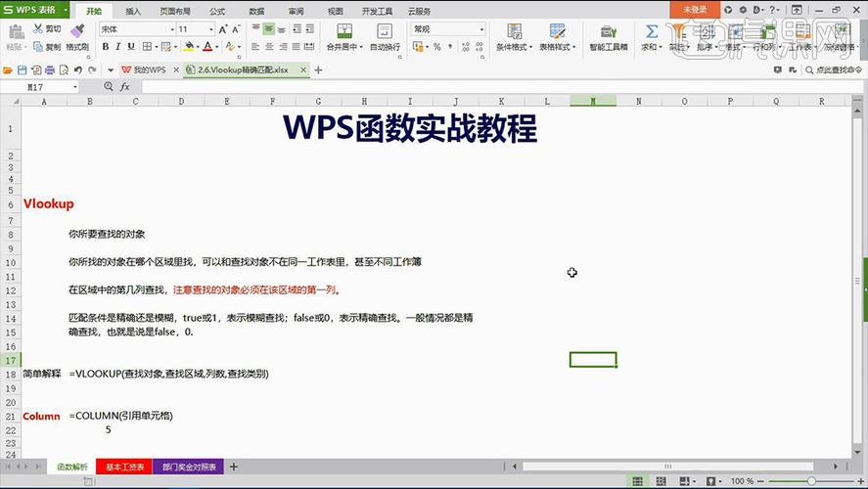Open the 数据 (Data) ribbon tab
Image resolution: width=868 pixels, height=489 pixels.
click(256, 11)
